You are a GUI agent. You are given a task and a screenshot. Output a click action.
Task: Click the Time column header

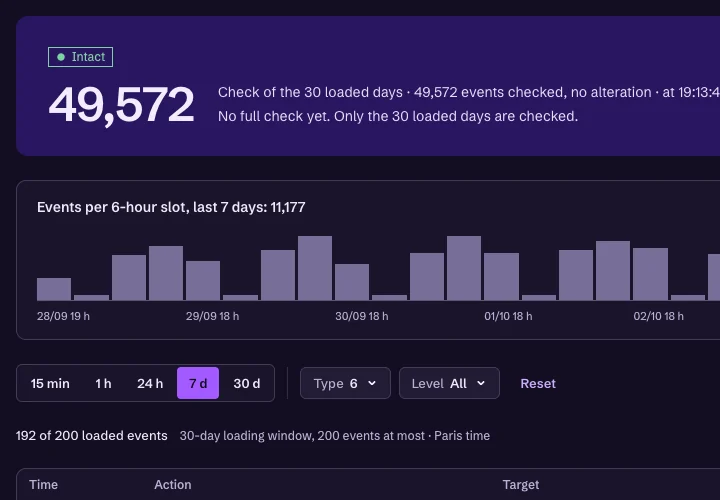click(x=44, y=485)
